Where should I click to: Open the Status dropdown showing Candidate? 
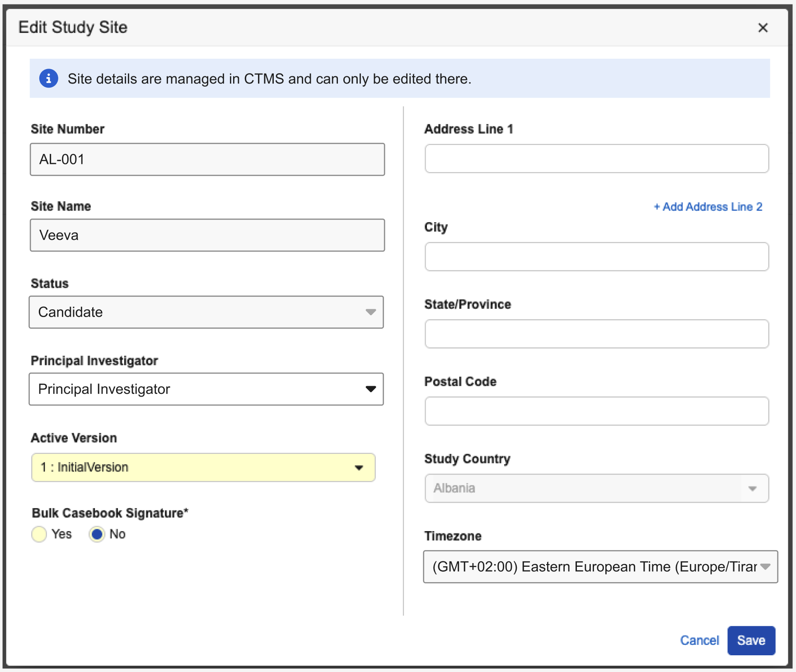click(x=206, y=312)
